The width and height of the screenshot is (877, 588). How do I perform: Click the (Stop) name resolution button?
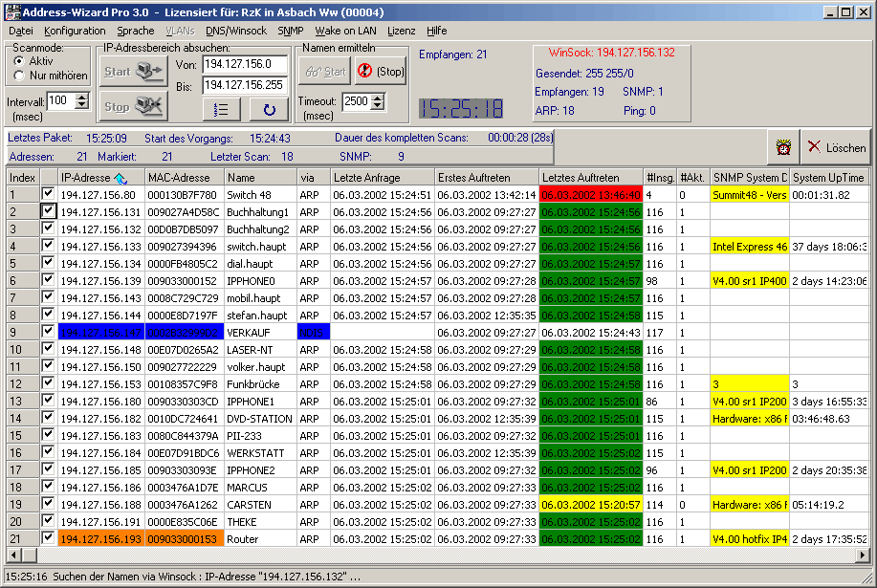(x=380, y=72)
